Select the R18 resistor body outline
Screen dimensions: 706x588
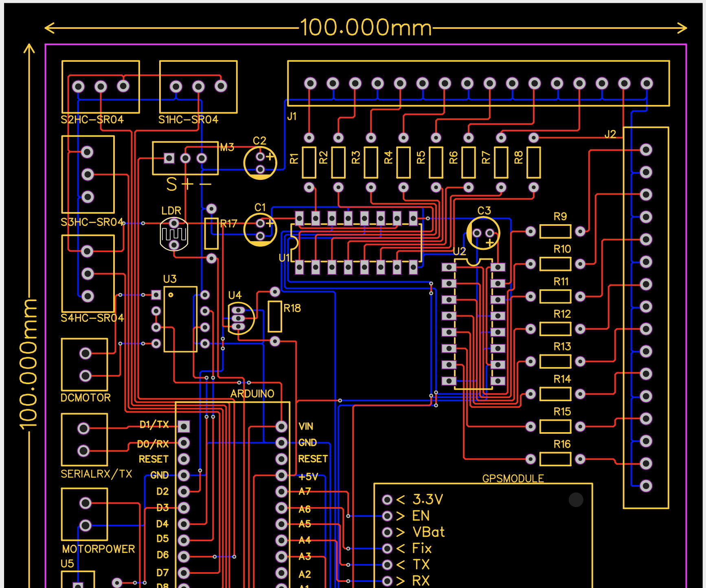[x=275, y=317]
